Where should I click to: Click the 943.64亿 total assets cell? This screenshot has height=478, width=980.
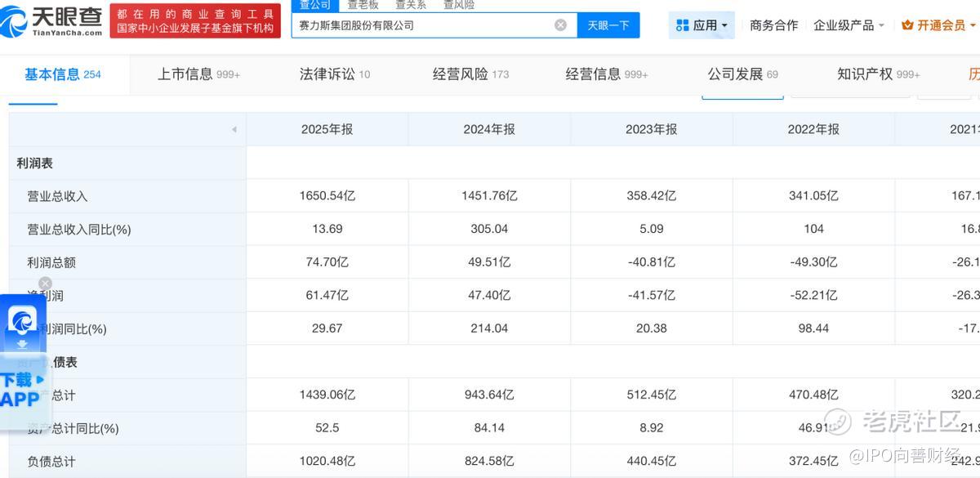click(489, 395)
